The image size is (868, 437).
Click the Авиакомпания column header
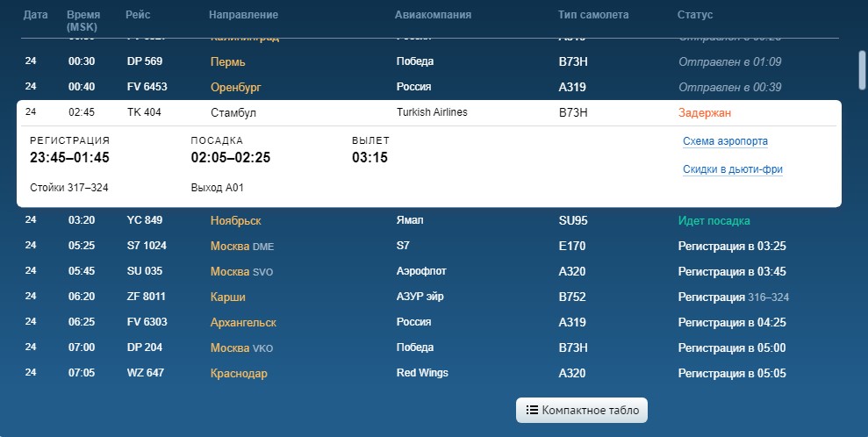[x=433, y=15]
